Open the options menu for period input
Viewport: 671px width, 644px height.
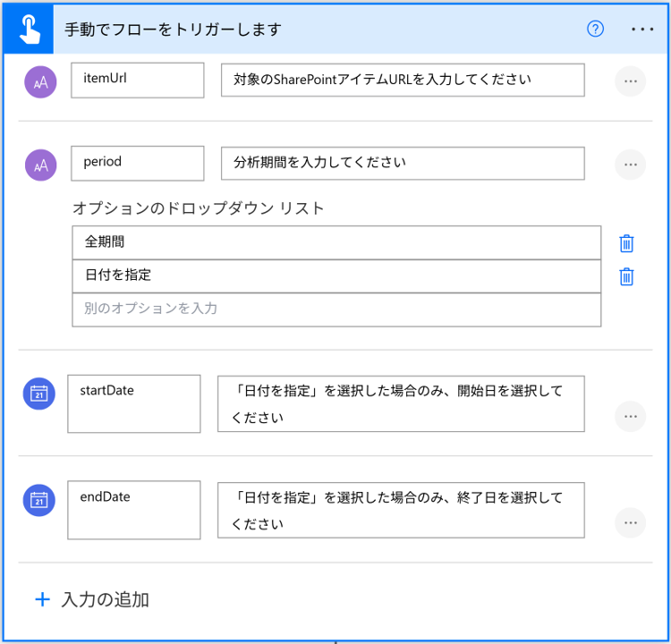[x=630, y=165]
